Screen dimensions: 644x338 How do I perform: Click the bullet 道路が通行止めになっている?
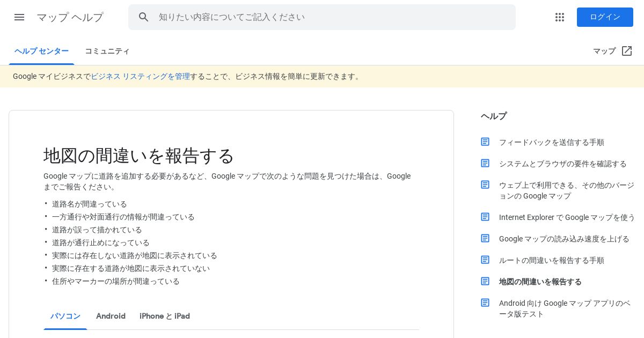pyautogui.click(x=101, y=243)
